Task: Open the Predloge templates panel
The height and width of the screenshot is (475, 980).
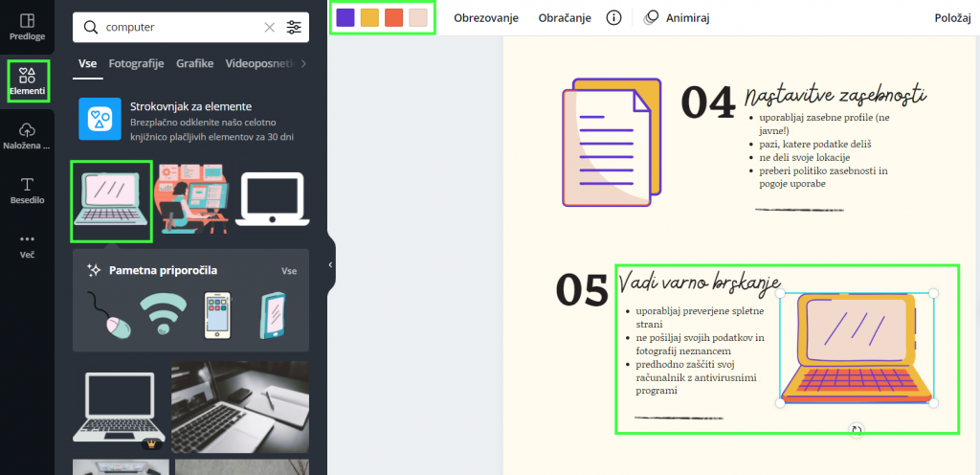Action: tap(27, 27)
